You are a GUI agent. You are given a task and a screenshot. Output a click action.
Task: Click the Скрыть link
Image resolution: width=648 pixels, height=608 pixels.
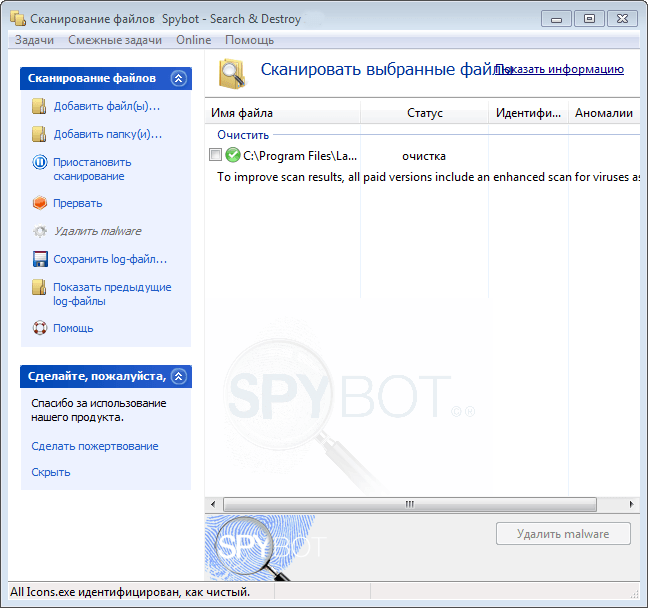coord(50,472)
